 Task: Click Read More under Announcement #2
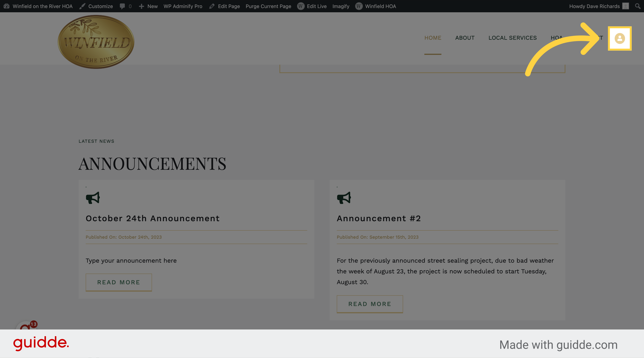coord(370,304)
